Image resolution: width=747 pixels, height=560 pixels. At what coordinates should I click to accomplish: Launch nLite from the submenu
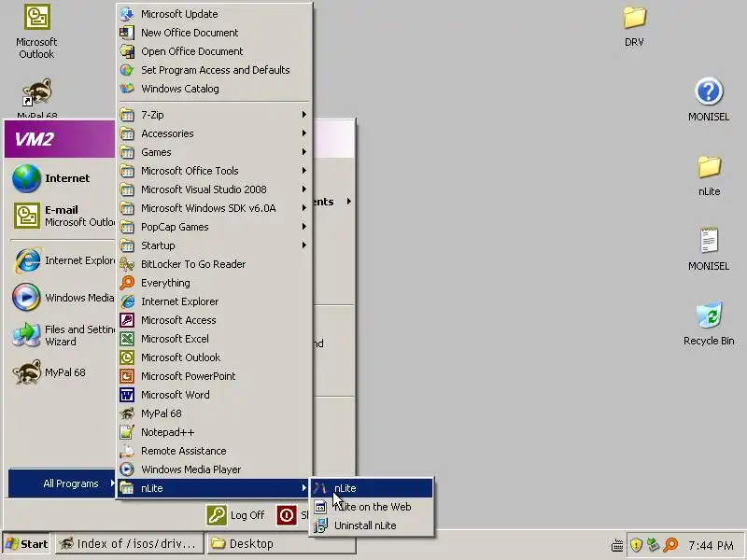371,488
